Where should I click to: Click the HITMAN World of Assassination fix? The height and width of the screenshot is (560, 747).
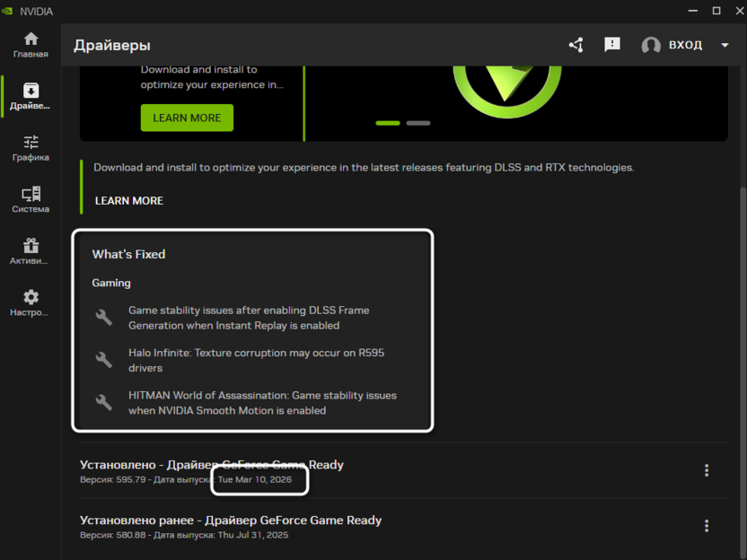pyautogui.click(x=262, y=403)
